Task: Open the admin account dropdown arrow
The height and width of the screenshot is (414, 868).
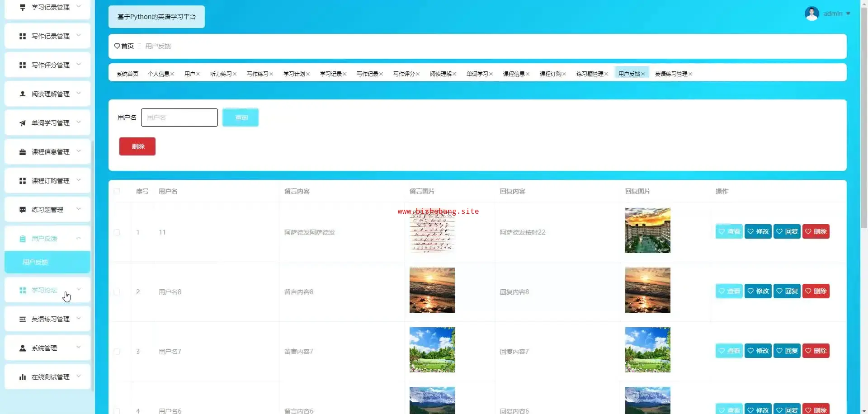Action: coord(848,14)
